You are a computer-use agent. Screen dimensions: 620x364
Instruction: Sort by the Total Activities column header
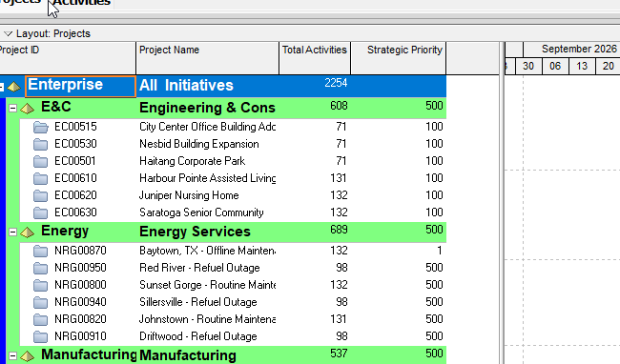pyautogui.click(x=315, y=58)
